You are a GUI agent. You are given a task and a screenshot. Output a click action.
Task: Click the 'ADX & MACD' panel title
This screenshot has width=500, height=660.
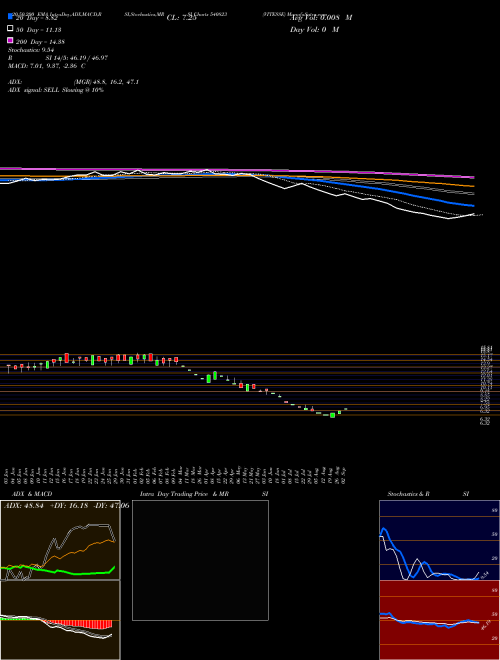pos(32,494)
